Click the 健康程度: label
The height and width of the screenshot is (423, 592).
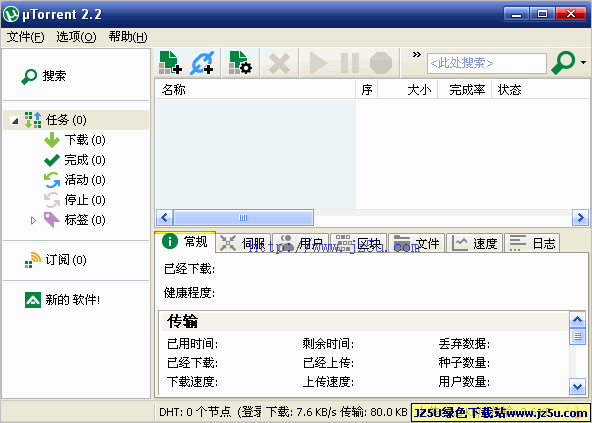click(x=189, y=293)
